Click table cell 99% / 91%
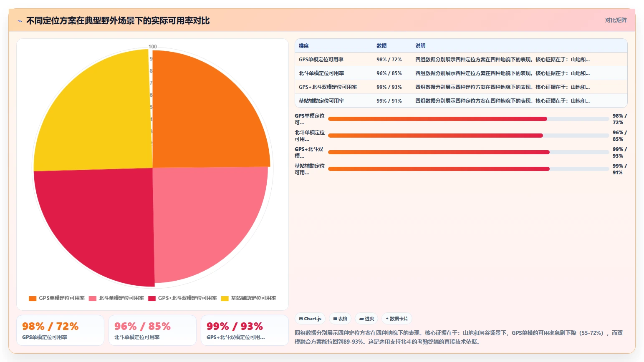Screen dimensions: 644x362 pyautogui.click(x=389, y=101)
